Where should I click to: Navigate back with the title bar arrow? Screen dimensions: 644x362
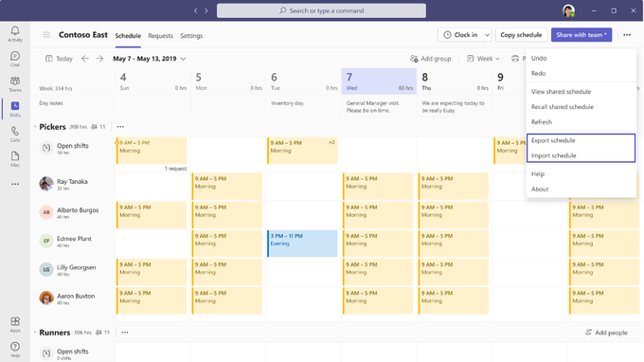click(195, 10)
